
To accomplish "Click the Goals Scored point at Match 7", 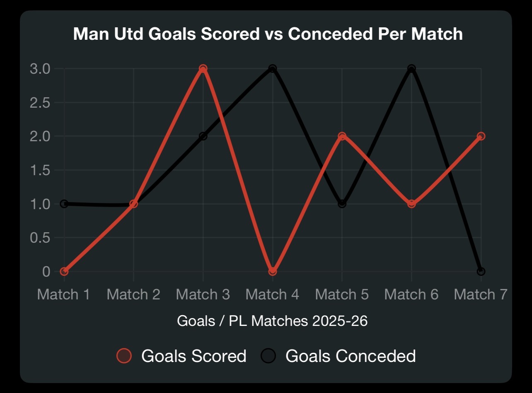I will click(481, 136).
